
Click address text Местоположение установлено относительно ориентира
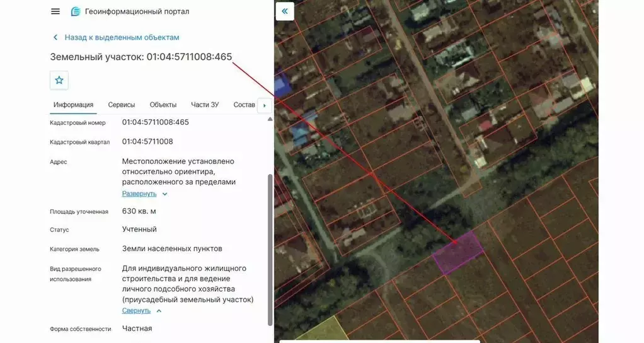(178, 166)
